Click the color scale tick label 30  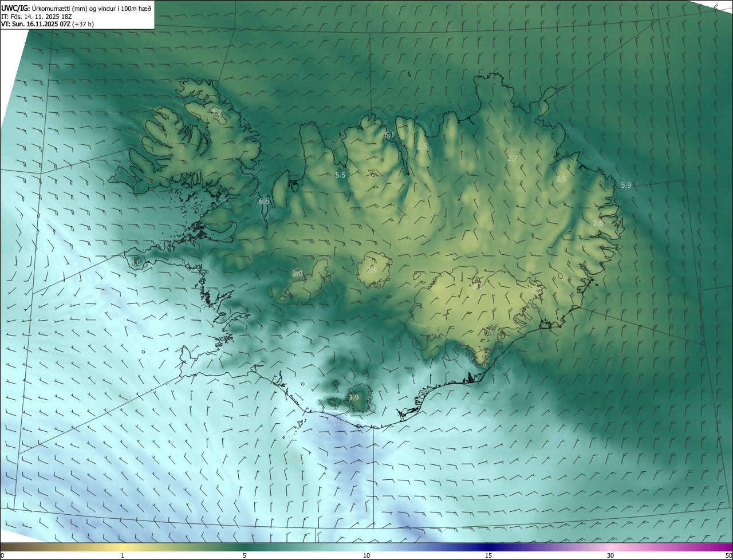(x=610, y=555)
